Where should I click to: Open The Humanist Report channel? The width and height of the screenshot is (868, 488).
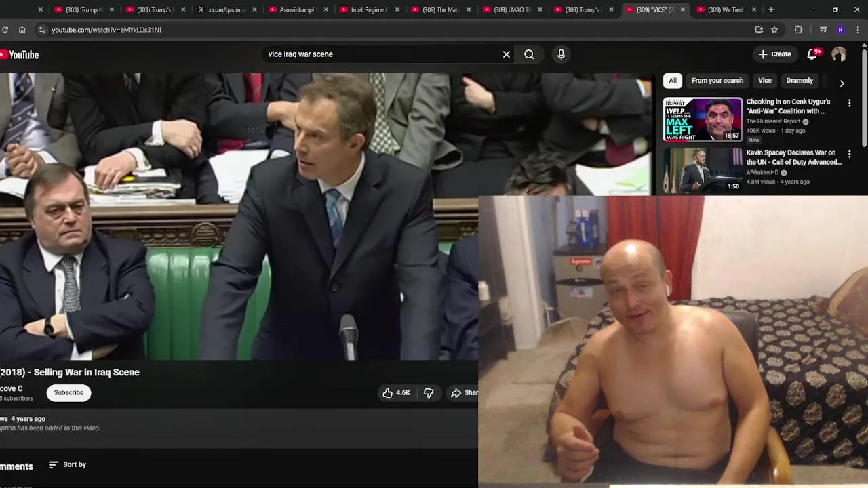tap(773, 121)
